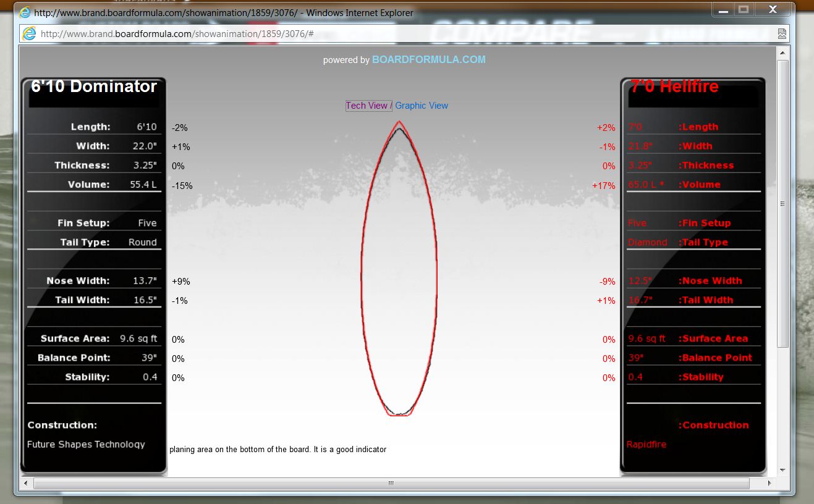Viewport: 814px width, 504px height.
Task: Click the Dominator "Stability:" label
Action: [x=87, y=377]
